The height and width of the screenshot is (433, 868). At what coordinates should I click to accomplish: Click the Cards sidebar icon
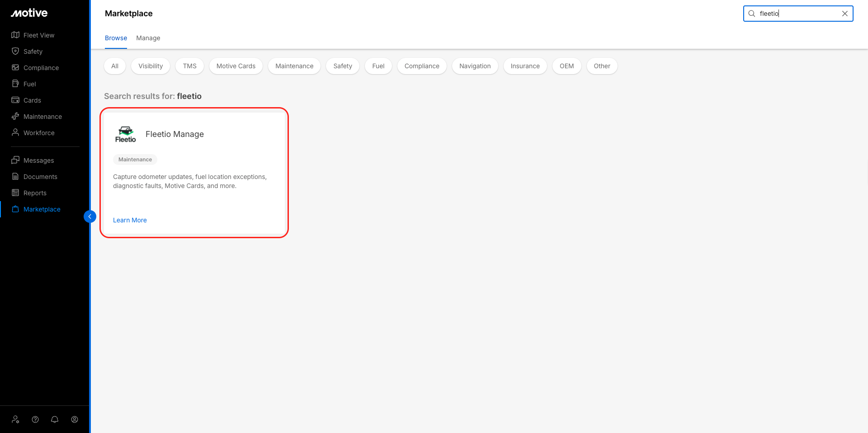[15, 100]
